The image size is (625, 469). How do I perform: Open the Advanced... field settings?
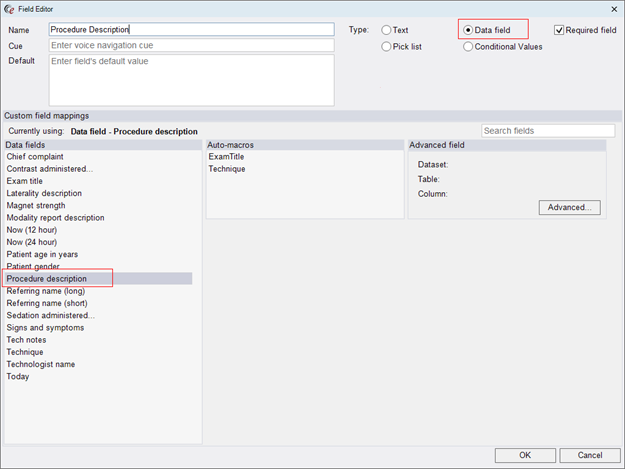[569, 208]
